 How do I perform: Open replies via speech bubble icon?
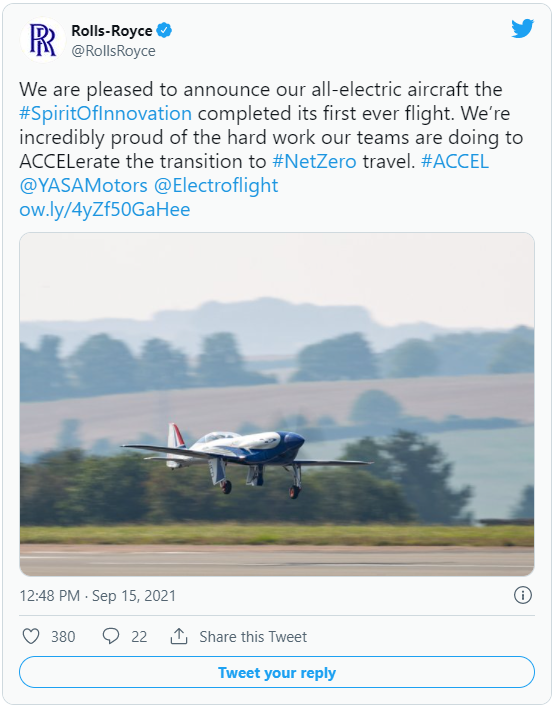click(x=111, y=636)
